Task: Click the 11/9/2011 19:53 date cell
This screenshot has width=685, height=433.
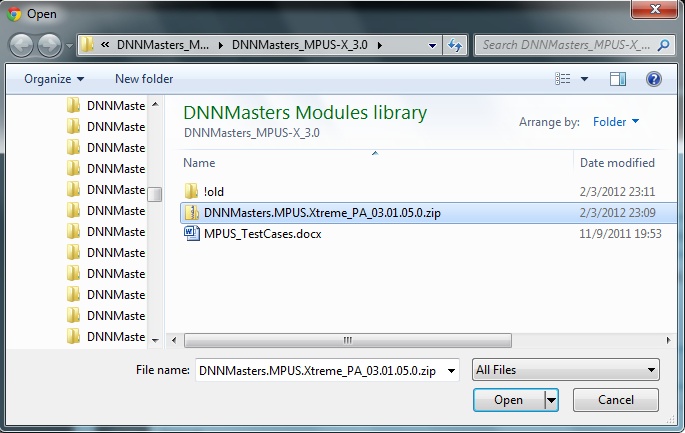Action: coord(620,234)
